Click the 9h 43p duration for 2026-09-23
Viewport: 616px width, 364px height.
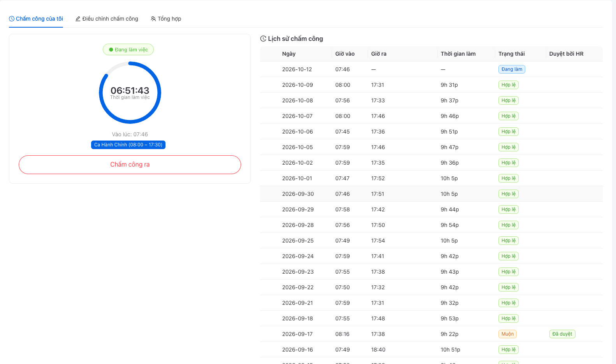tap(450, 272)
